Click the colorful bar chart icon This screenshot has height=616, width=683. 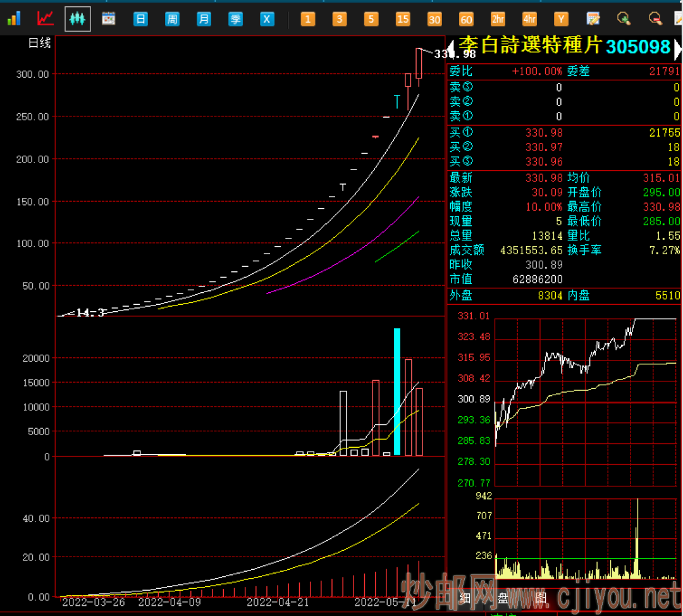pyautogui.click(x=13, y=19)
